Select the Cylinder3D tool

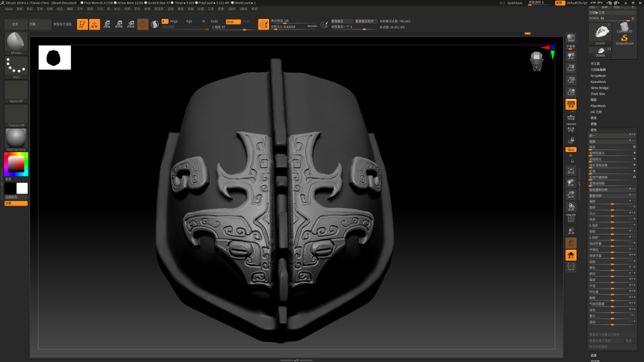[624, 27]
